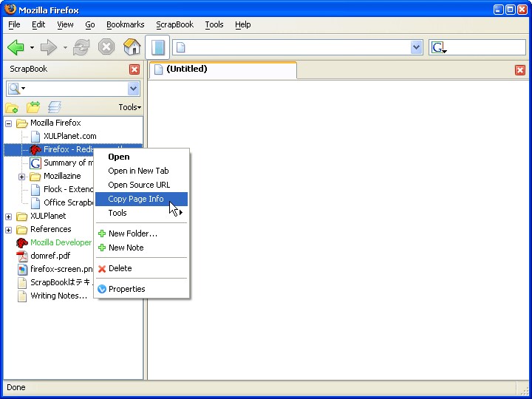
Task: Open the ScrapBook menu in menu bar
Action: click(174, 24)
